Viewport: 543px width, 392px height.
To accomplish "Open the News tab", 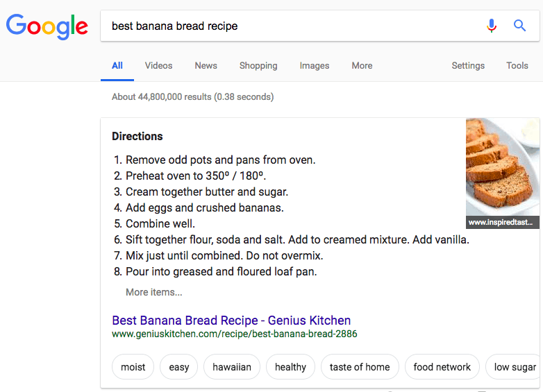I will (206, 66).
